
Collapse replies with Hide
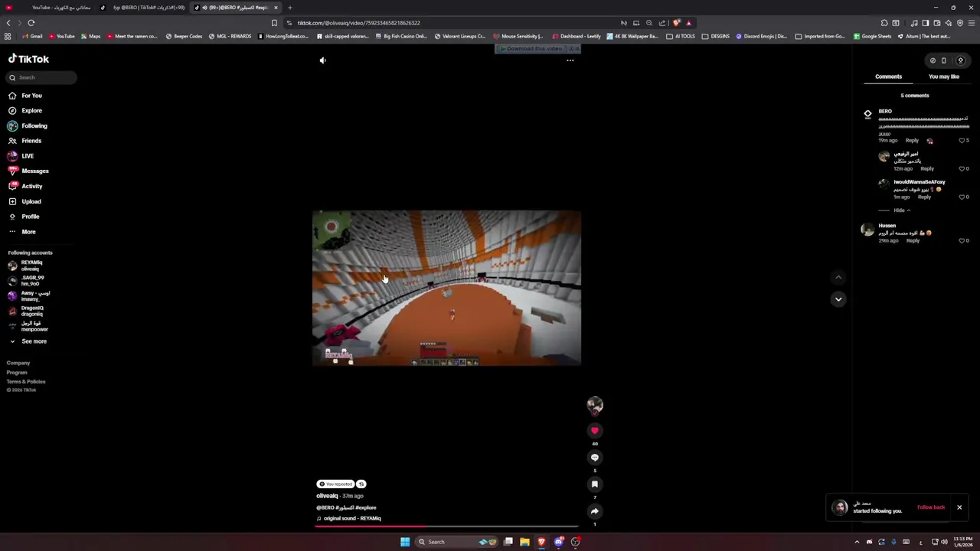[x=901, y=210]
